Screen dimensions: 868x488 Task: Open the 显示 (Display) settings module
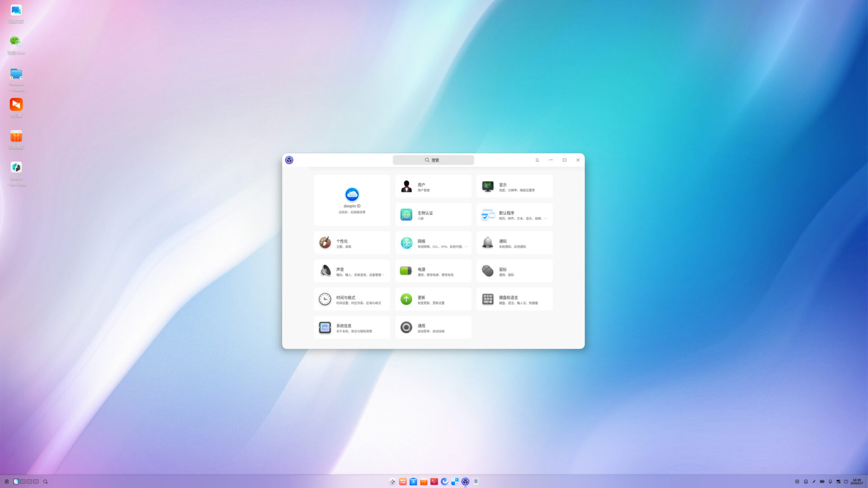(x=514, y=186)
